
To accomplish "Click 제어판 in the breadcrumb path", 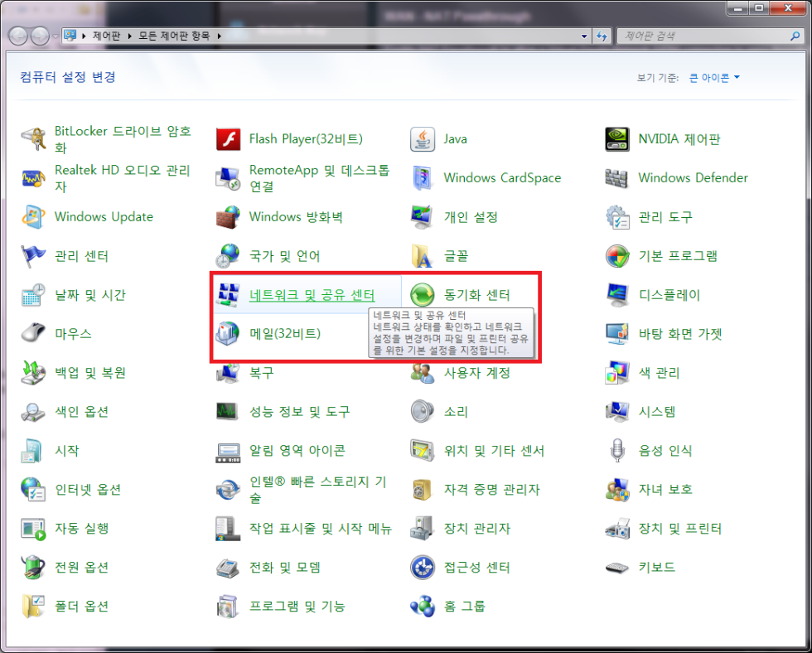I will point(108,36).
